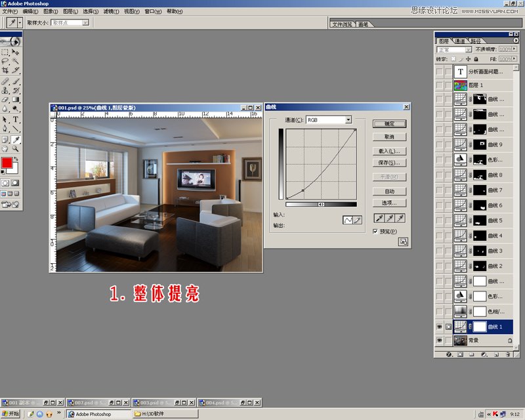Select the Magic Wand tool

pos(15,61)
